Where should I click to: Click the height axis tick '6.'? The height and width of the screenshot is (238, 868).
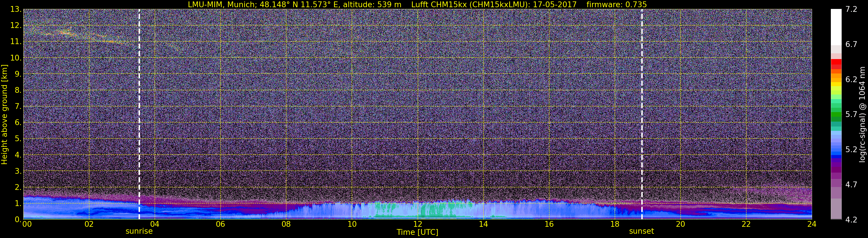(x=18, y=122)
